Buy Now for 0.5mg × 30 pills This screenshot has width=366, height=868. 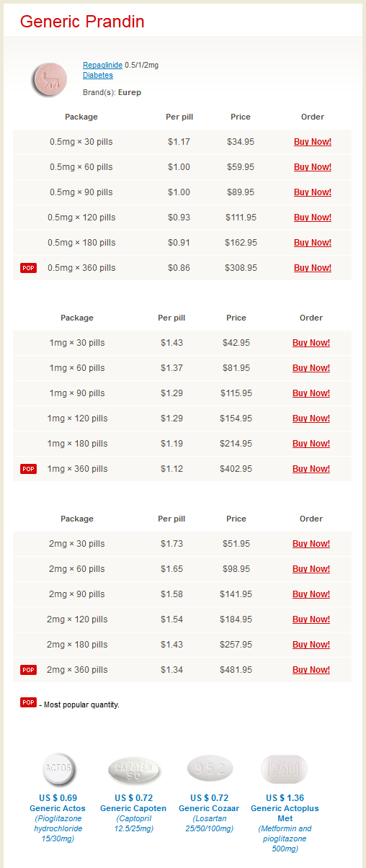tap(313, 142)
